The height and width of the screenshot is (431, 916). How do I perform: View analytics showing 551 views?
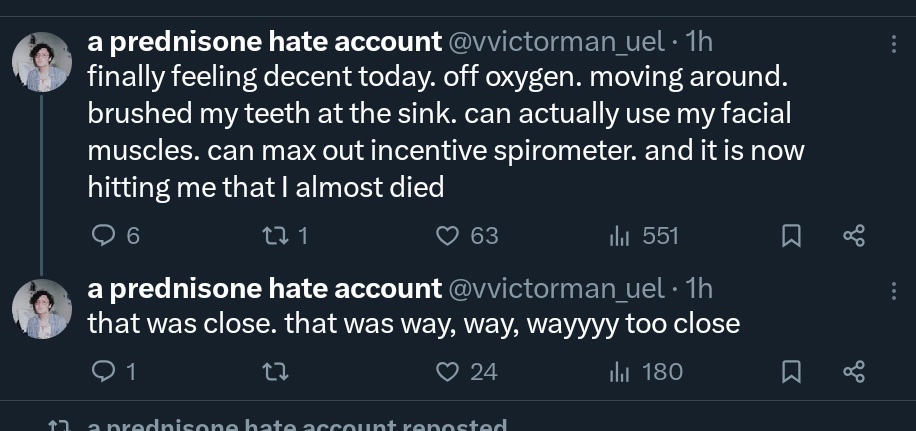coord(643,236)
